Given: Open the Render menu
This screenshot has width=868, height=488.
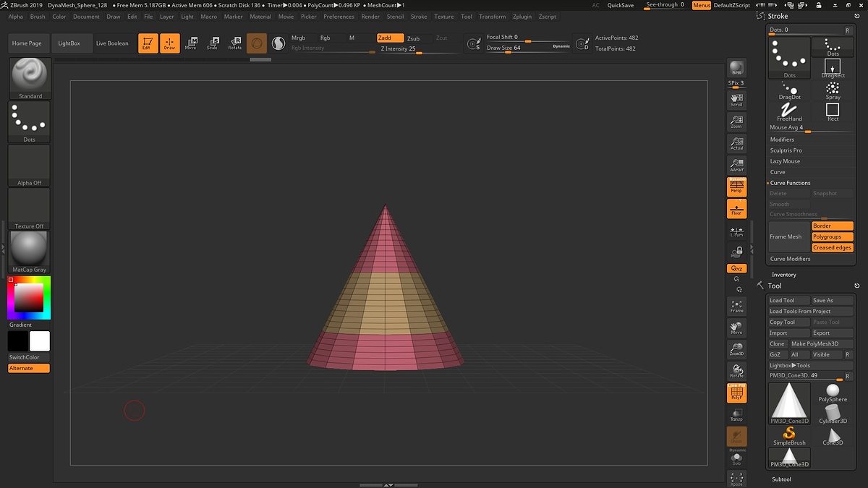Looking at the screenshot, I should 370,17.
